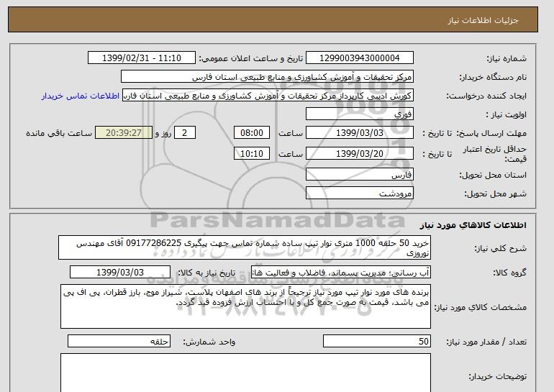
Task: Click the buyer notes text area
Action: tap(245, 373)
